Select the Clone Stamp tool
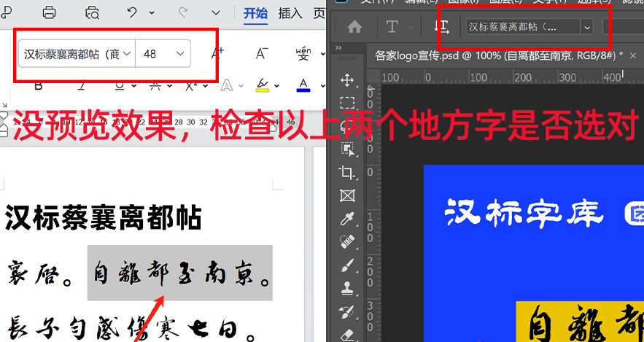644x342 pixels. [347, 289]
